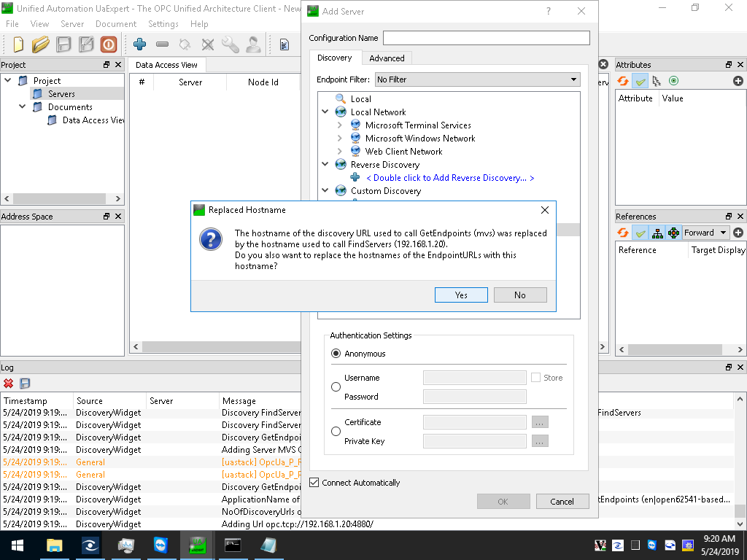Click Add Reverse Discovery blue link

[x=449, y=178]
